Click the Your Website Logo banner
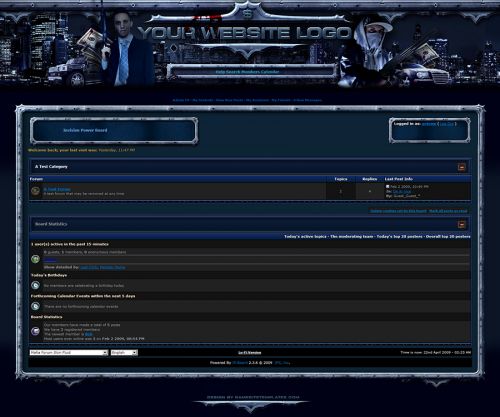 [x=245, y=33]
